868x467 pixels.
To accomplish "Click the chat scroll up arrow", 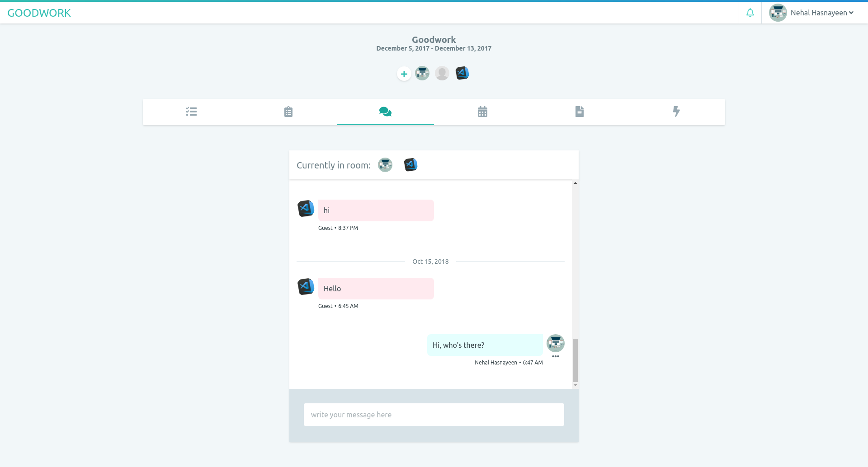I will pos(575,183).
